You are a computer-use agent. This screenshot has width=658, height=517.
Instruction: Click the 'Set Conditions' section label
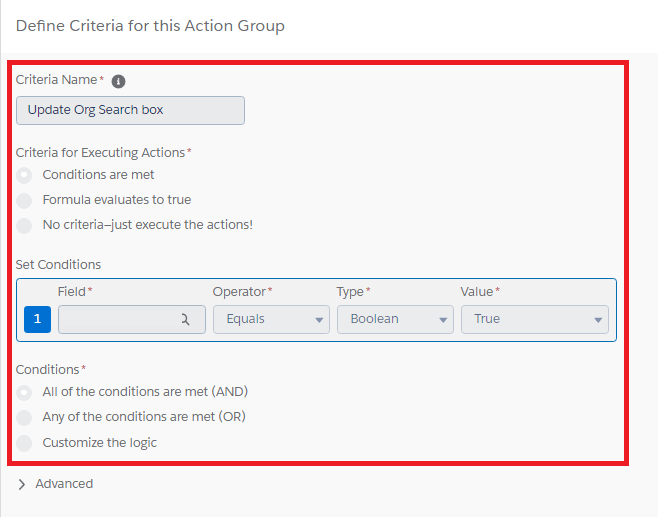(58, 265)
